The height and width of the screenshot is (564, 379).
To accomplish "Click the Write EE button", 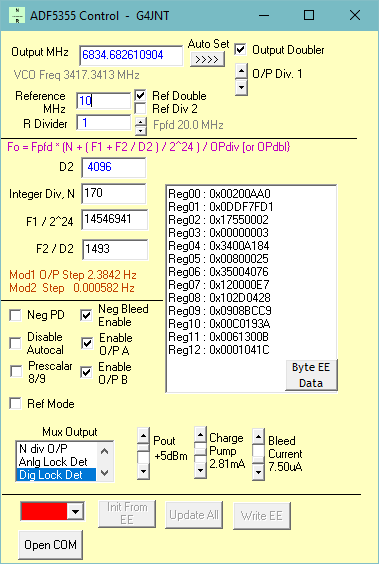I will pyautogui.click(x=262, y=516).
